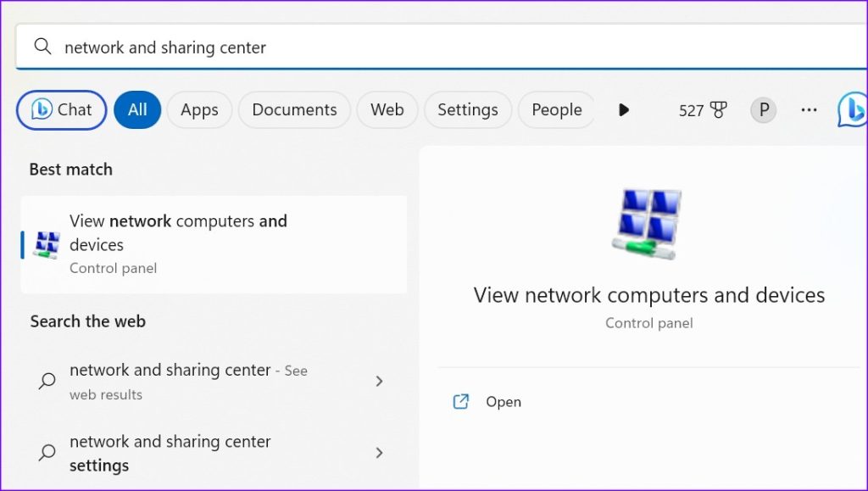Viewport: 868px width, 491px height.
Task: Open the P account profile avatar
Action: click(764, 109)
